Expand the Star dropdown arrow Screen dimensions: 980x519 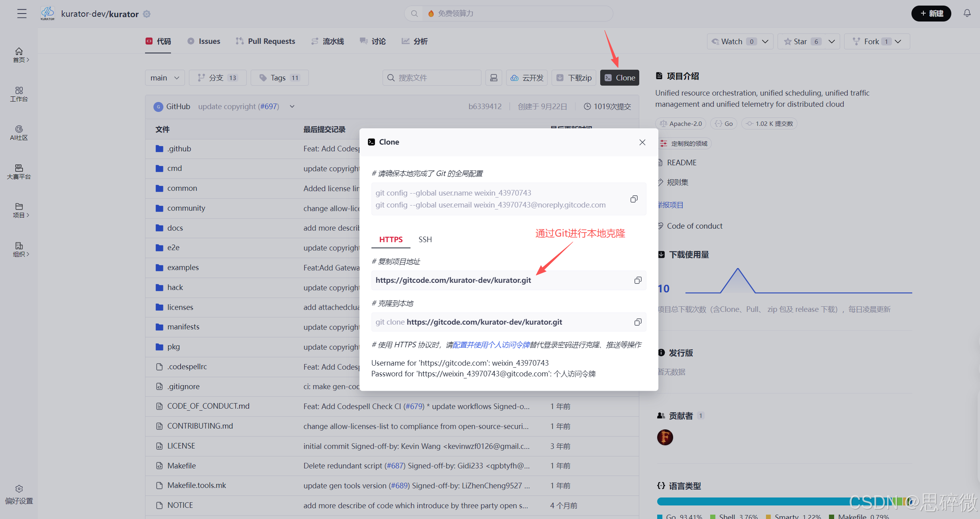[832, 41]
